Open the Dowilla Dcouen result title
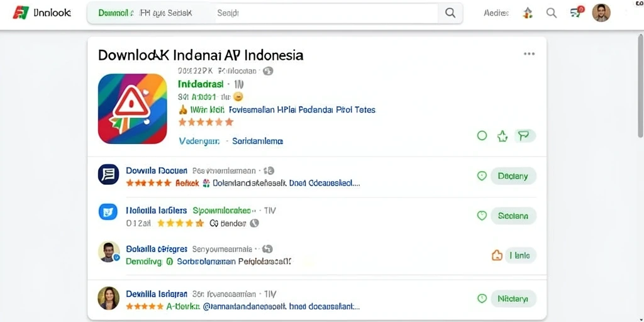This screenshot has height=322, width=644. coord(157,170)
